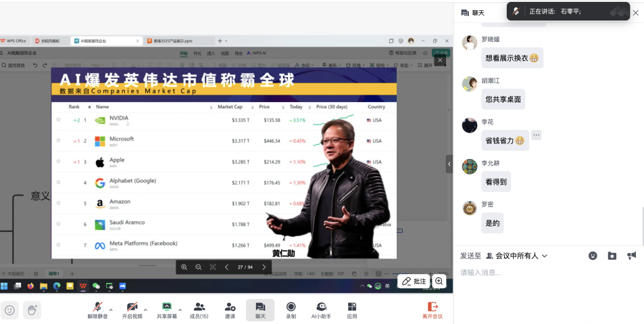Fit image to screen in viewer toolbar

click(213, 267)
